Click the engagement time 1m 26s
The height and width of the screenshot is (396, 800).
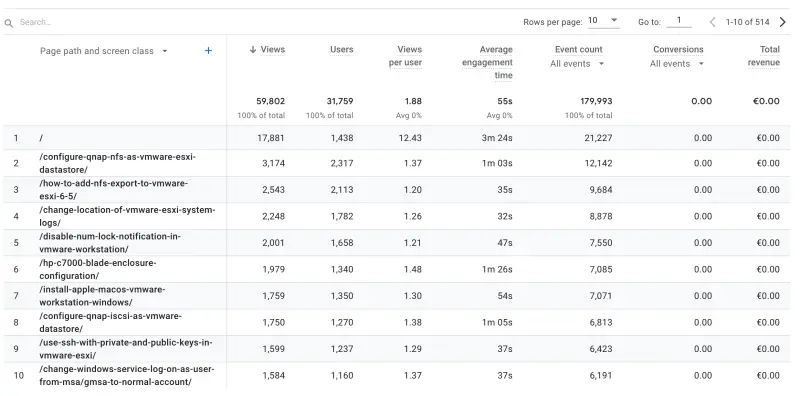click(x=497, y=269)
